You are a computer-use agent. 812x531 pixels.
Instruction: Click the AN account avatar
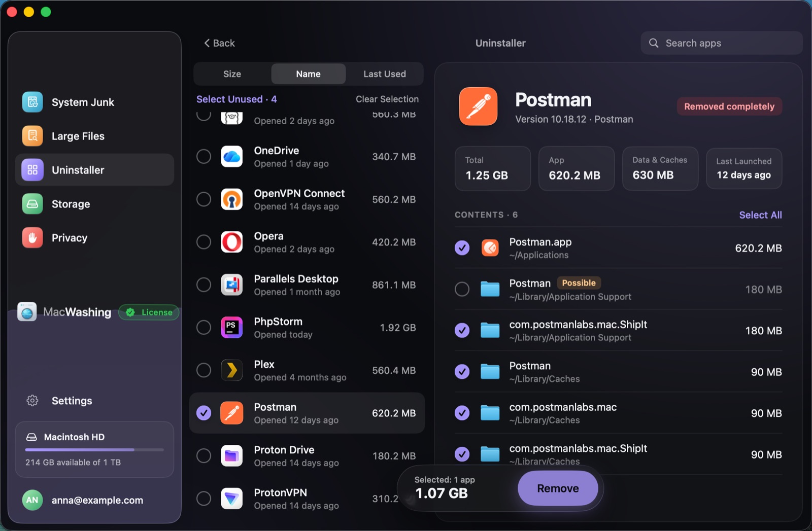pyautogui.click(x=32, y=500)
